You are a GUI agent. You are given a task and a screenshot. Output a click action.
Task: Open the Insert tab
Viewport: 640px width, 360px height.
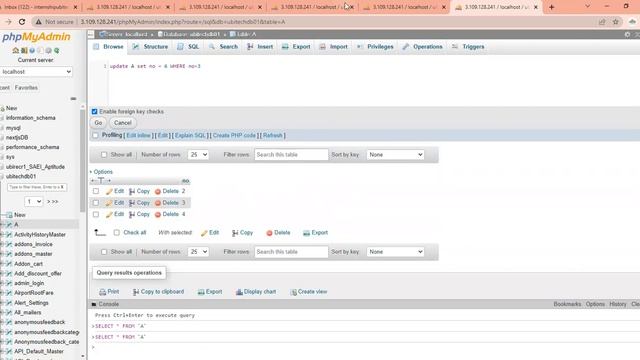click(260, 47)
